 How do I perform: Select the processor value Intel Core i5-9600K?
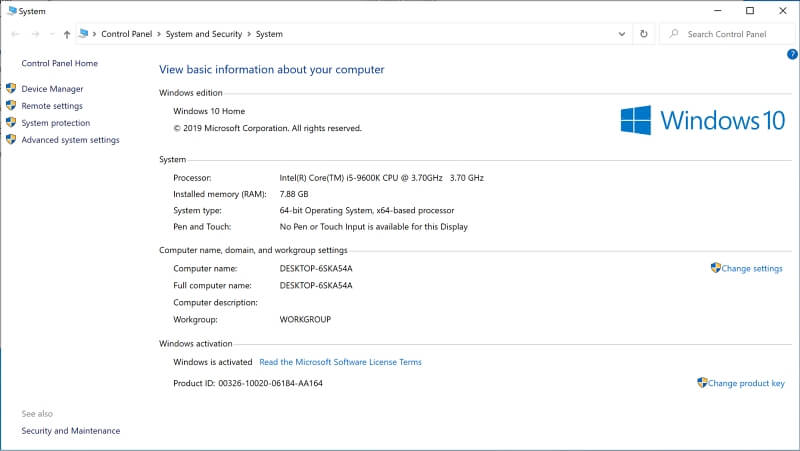click(x=381, y=178)
